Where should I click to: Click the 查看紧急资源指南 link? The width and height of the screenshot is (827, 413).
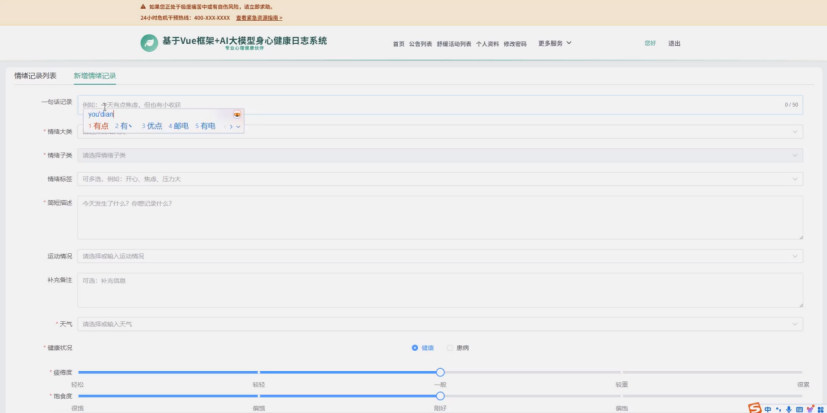click(259, 18)
